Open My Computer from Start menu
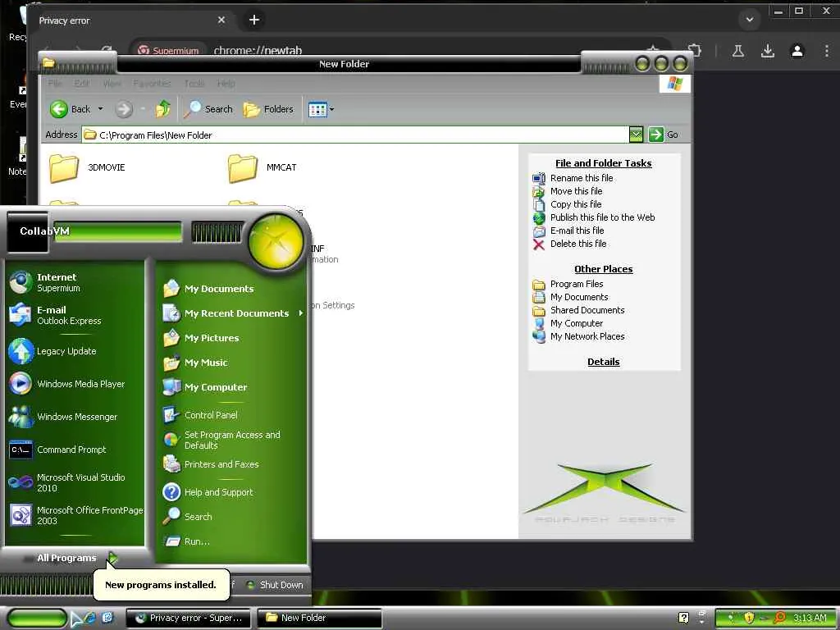The height and width of the screenshot is (630, 840). 233,387
